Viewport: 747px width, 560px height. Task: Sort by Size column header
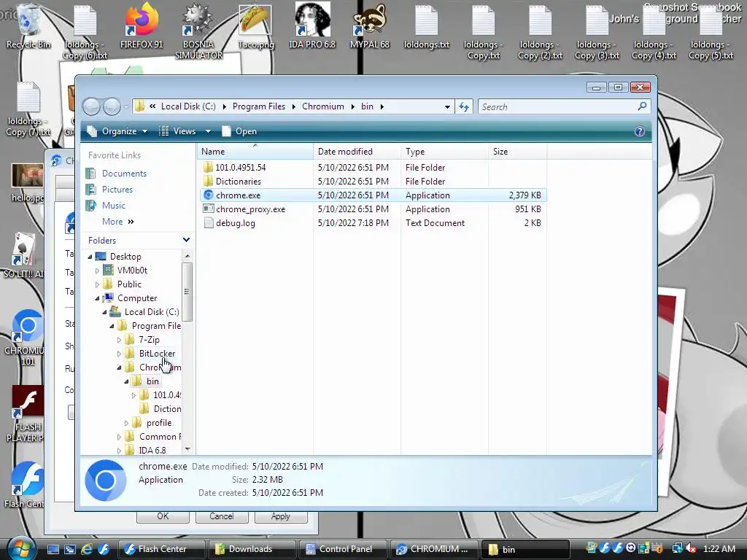[517, 152]
